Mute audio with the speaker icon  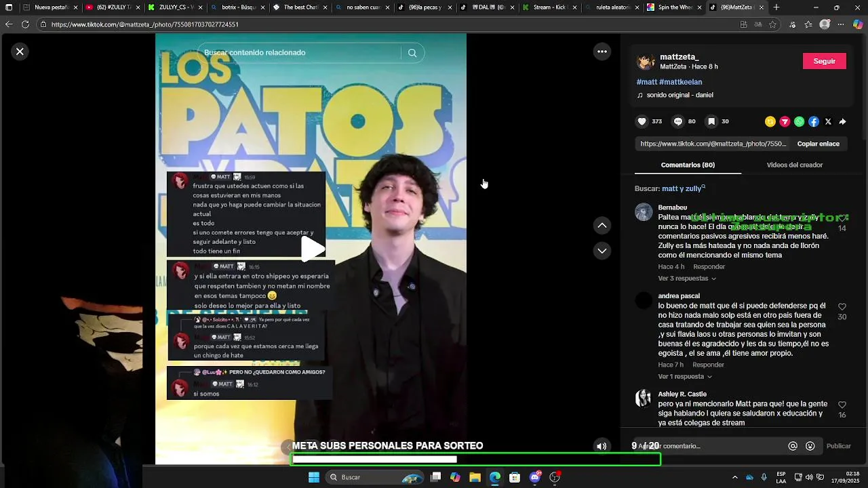[601, 446]
